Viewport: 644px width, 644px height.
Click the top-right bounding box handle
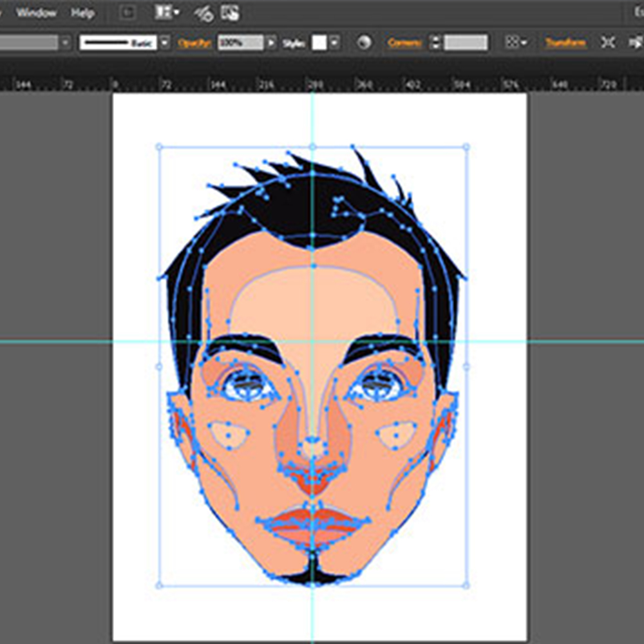click(x=466, y=147)
